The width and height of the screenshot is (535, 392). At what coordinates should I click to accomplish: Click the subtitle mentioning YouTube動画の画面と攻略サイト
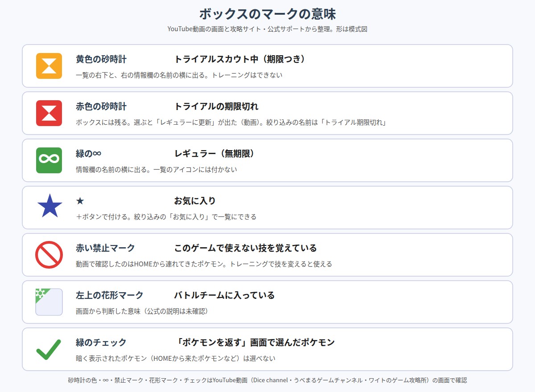[x=267, y=29]
